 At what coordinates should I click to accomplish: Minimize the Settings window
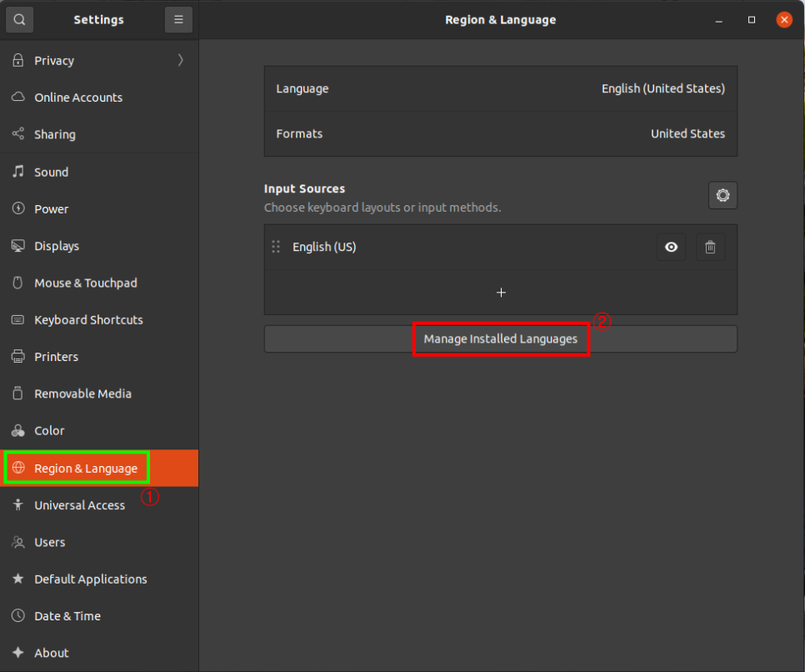[718, 20]
